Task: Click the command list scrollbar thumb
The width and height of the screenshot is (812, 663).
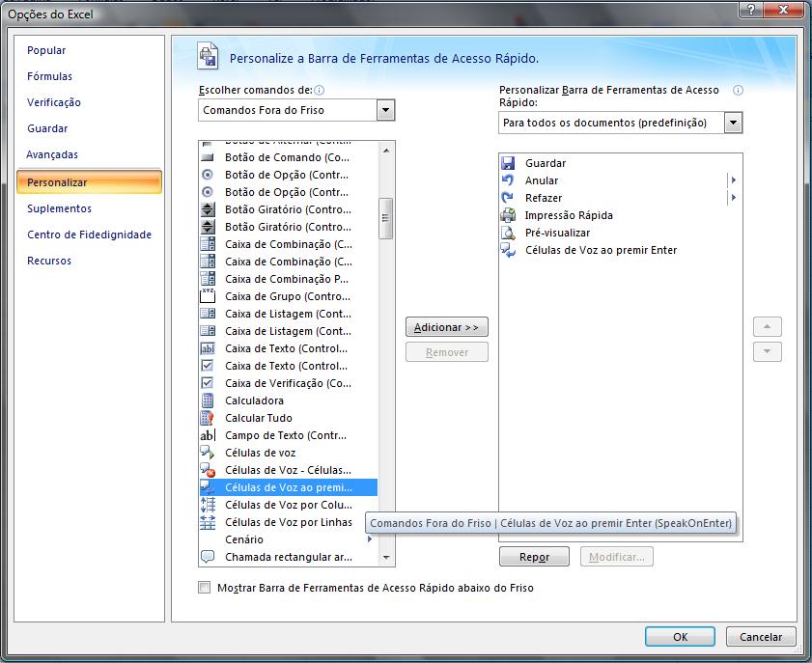Action: coord(386,218)
